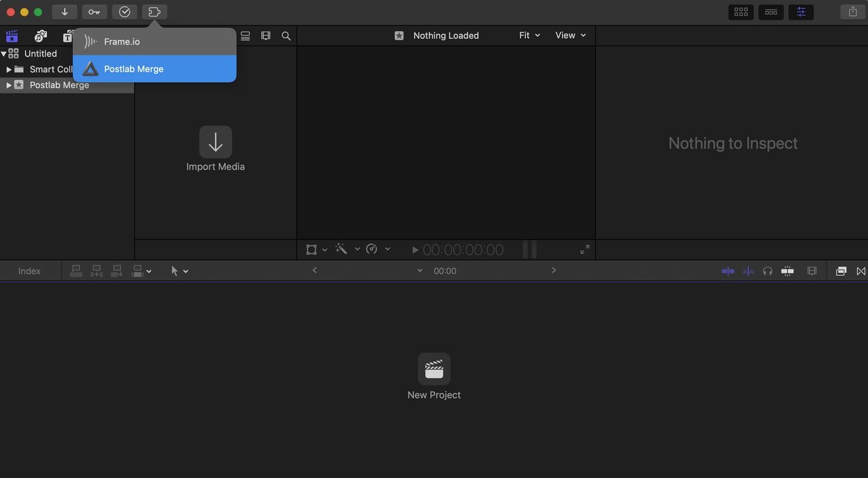Screen dimensions: 868x478
Task: Go forward in timeline history
Action: pos(554,270)
